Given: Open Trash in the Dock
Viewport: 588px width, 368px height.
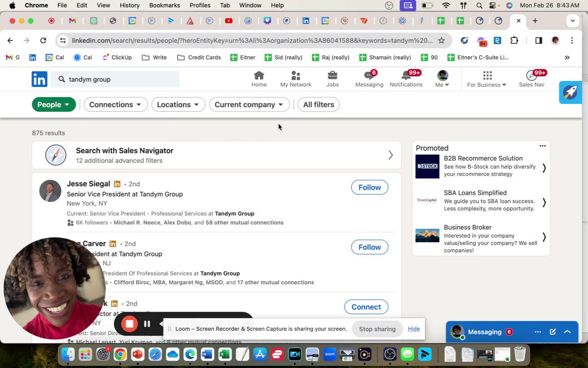Looking at the screenshot, I should (x=520, y=354).
